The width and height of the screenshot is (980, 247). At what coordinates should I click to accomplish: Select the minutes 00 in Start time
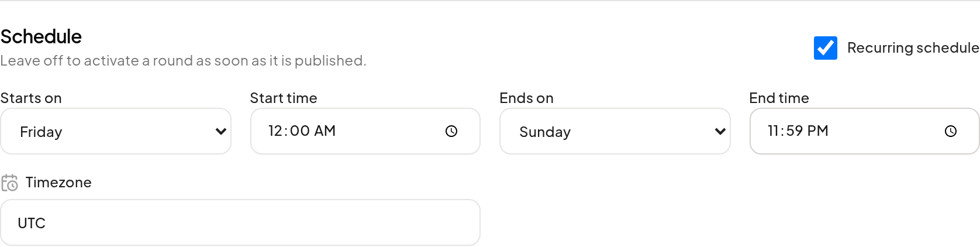300,131
